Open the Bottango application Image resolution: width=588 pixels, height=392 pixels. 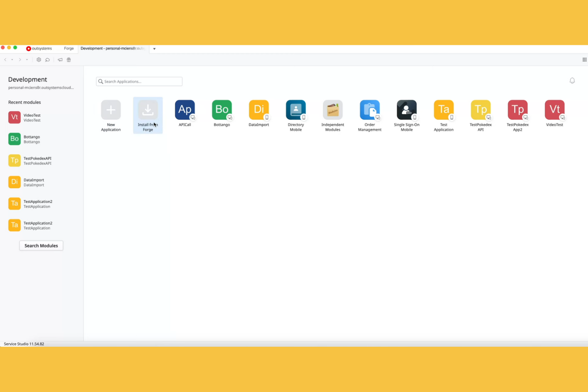(221, 110)
